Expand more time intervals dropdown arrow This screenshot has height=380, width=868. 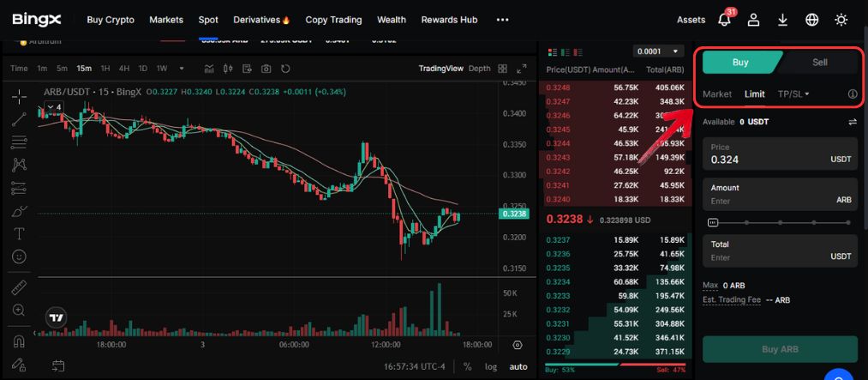click(x=181, y=69)
